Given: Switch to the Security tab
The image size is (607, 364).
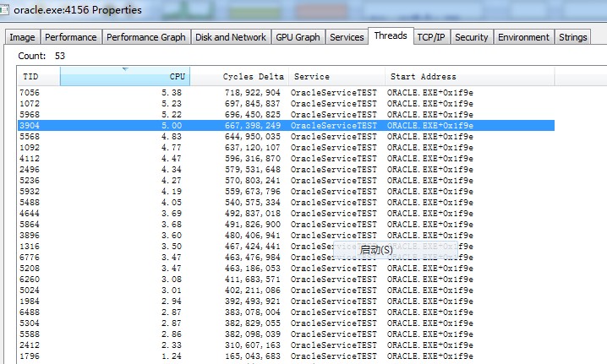Looking at the screenshot, I should pyautogui.click(x=472, y=37).
